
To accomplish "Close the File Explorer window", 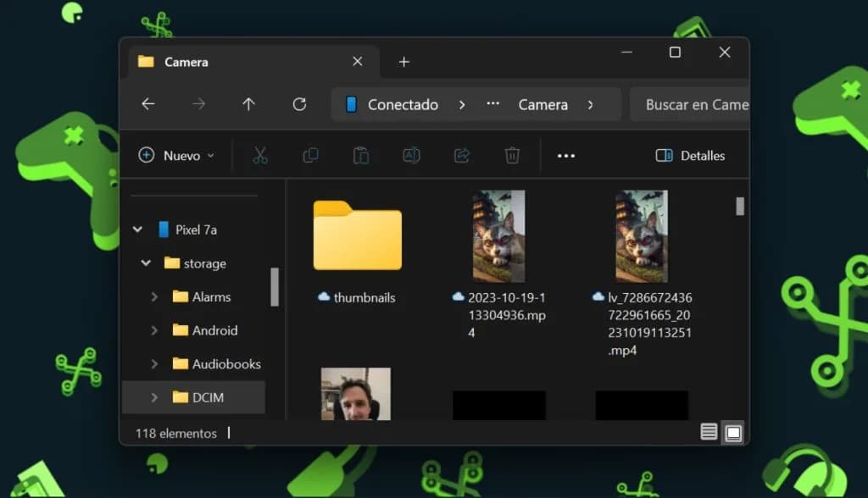I will 725,52.
